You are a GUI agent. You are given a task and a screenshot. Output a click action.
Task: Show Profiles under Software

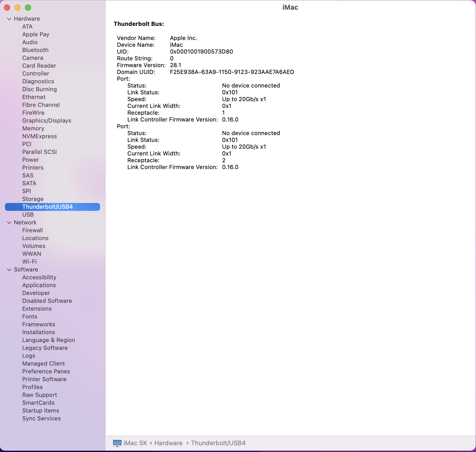32,387
